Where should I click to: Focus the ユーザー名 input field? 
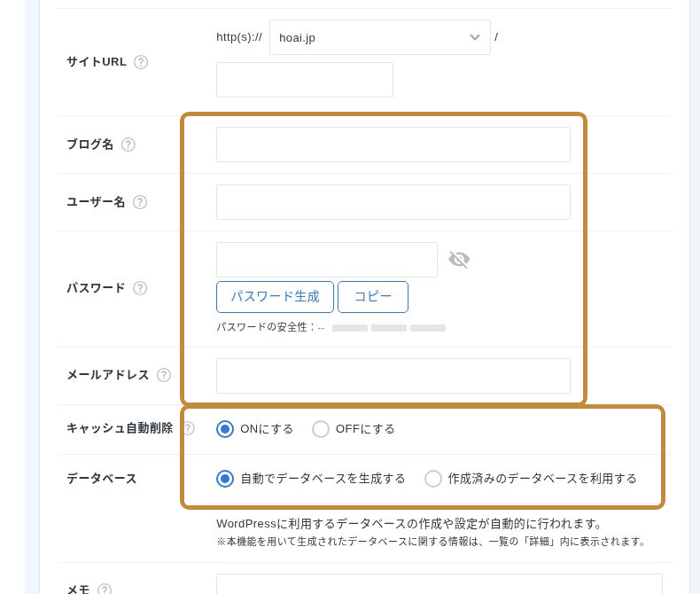(393, 202)
